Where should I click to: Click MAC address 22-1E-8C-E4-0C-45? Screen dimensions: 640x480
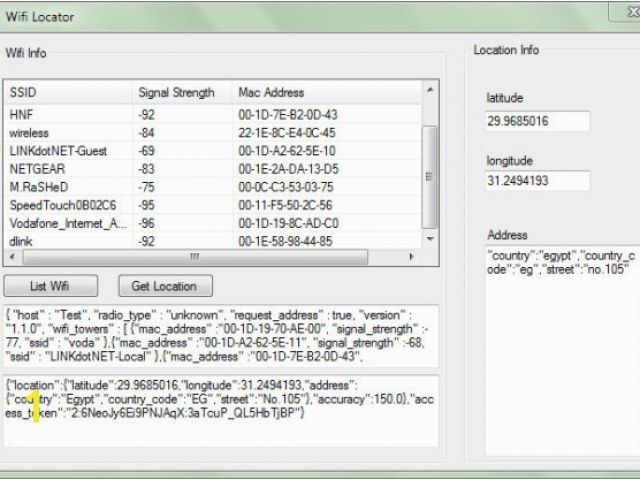(x=287, y=133)
